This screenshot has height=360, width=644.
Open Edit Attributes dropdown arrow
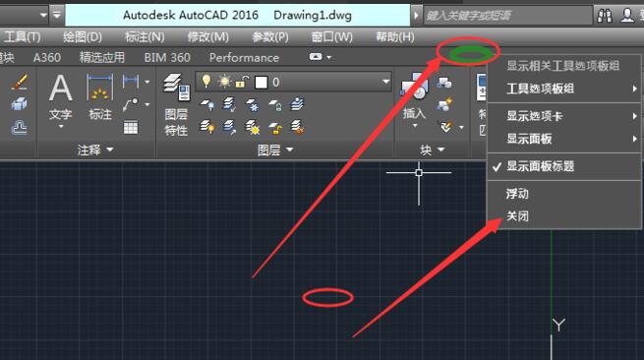pyautogui.click(x=461, y=128)
